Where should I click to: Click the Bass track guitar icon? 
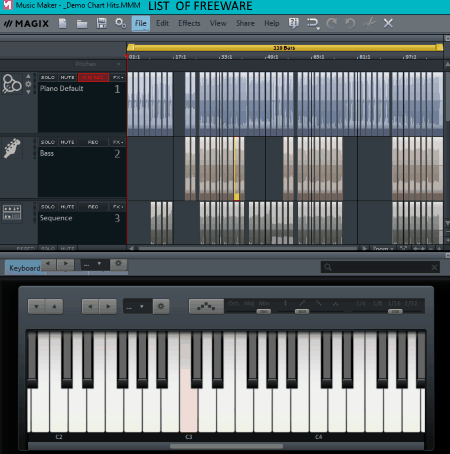12,148
